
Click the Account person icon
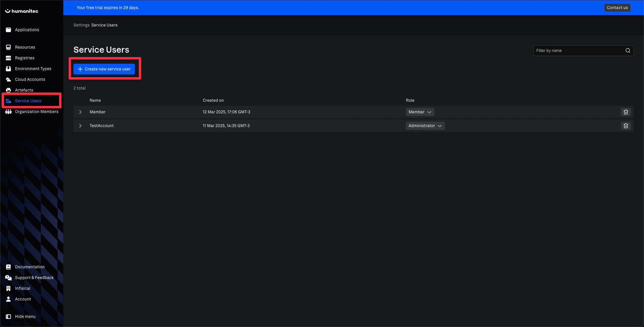8,299
